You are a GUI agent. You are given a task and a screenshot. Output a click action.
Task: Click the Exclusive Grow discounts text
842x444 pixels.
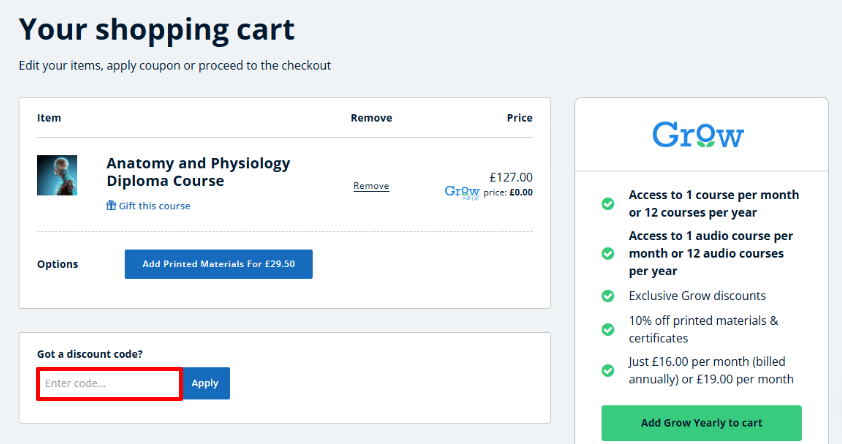pos(697,296)
